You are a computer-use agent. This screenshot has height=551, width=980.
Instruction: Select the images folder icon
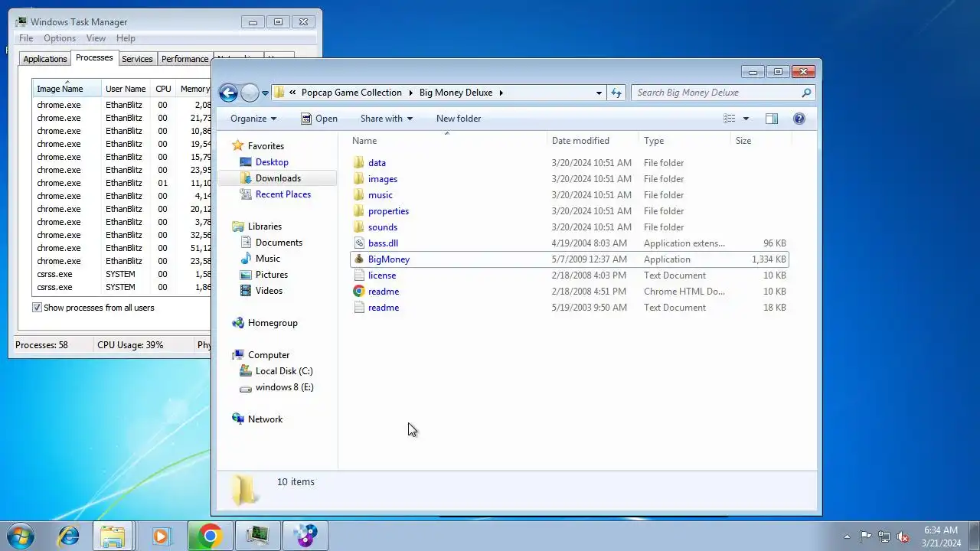tap(359, 179)
